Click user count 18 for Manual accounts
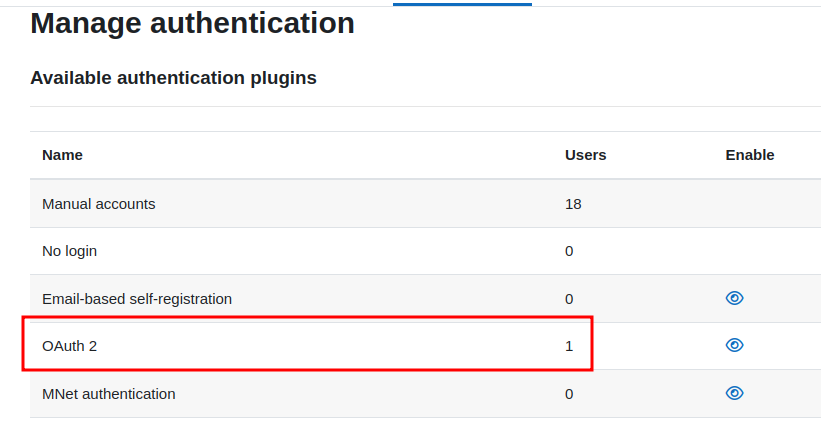The height and width of the screenshot is (430, 821). click(x=573, y=204)
